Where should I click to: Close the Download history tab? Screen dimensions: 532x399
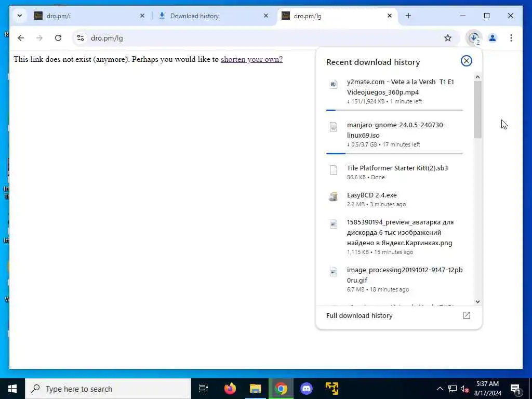pyautogui.click(x=266, y=16)
